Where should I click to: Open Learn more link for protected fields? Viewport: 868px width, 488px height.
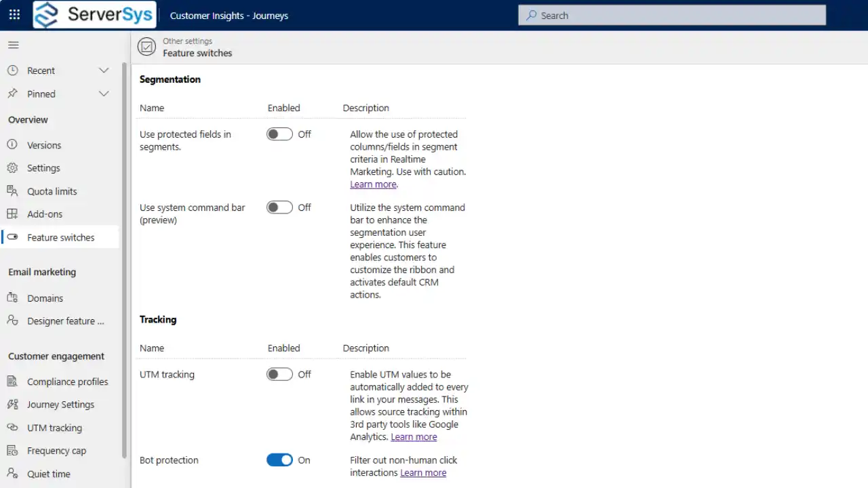373,184
